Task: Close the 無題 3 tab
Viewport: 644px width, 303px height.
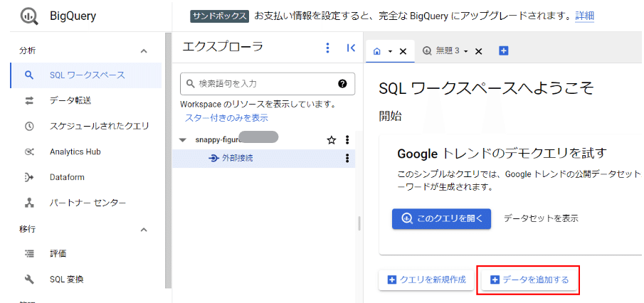Action: pyautogui.click(x=478, y=51)
